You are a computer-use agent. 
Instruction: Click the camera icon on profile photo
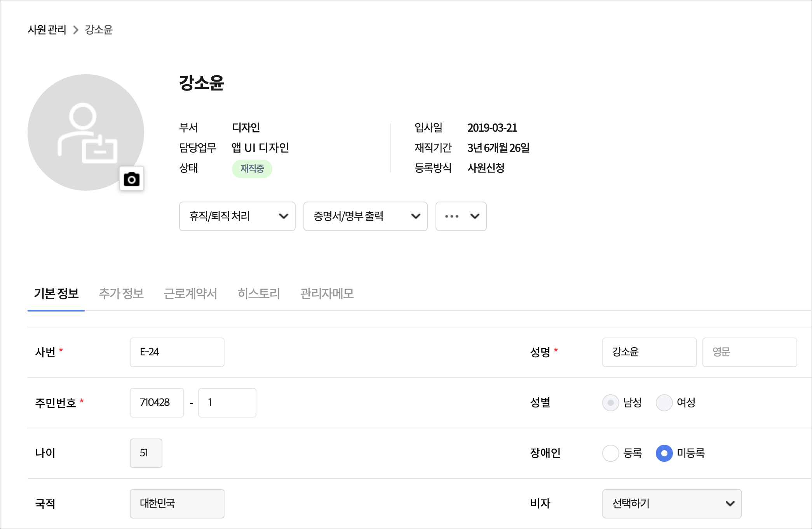tap(131, 179)
